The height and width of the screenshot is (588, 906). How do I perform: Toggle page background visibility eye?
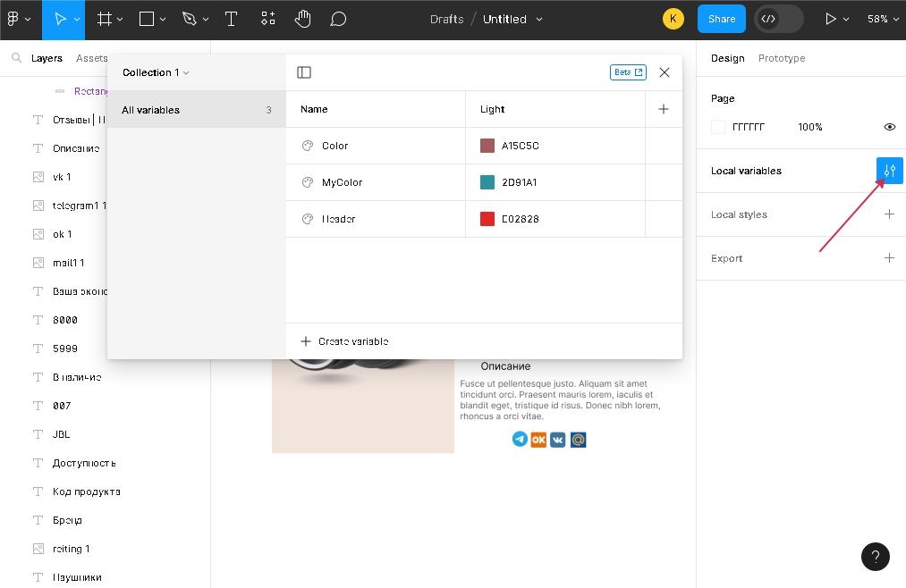[889, 127]
